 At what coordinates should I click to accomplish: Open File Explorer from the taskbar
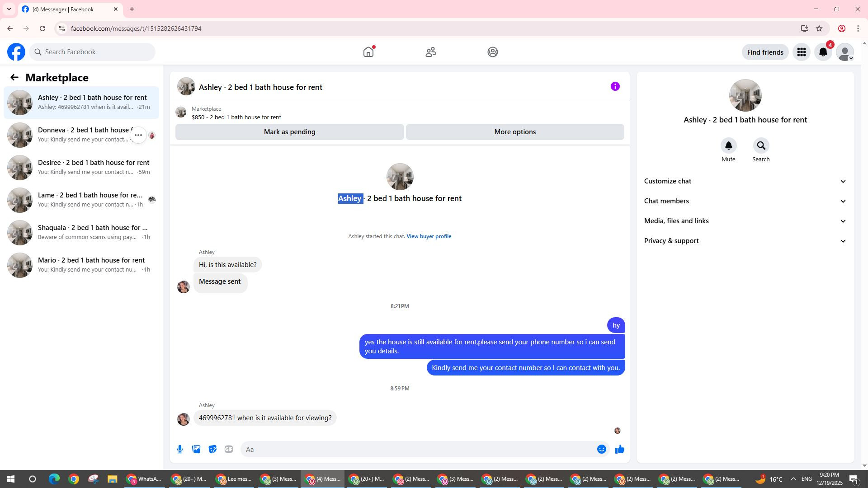coord(112,479)
